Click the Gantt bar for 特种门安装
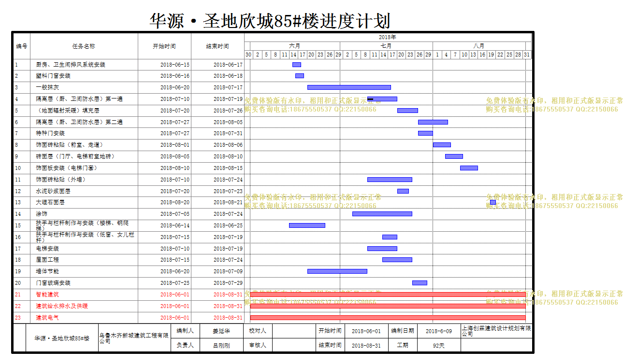Viewport: 623px width, 364px height. [x=425, y=133]
